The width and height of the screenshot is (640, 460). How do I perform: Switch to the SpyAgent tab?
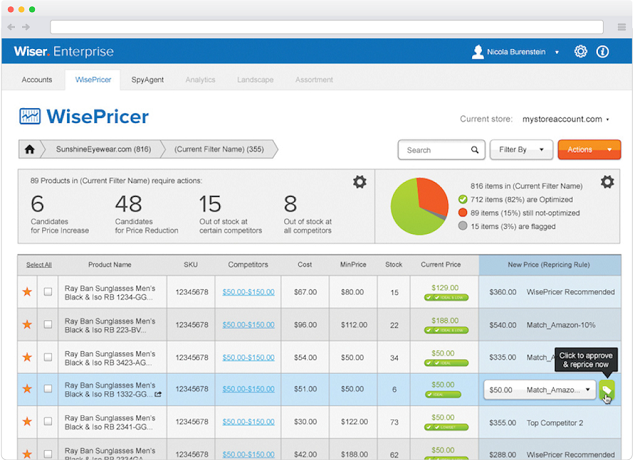pos(147,80)
